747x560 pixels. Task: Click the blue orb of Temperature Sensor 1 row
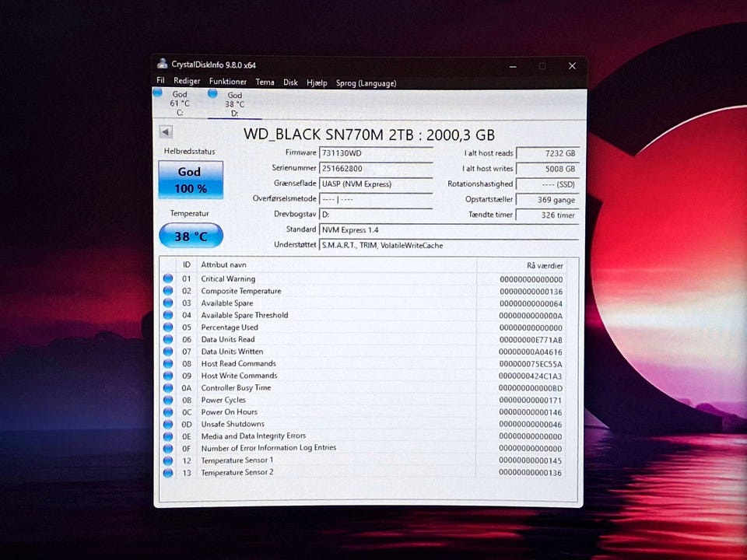point(168,460)
